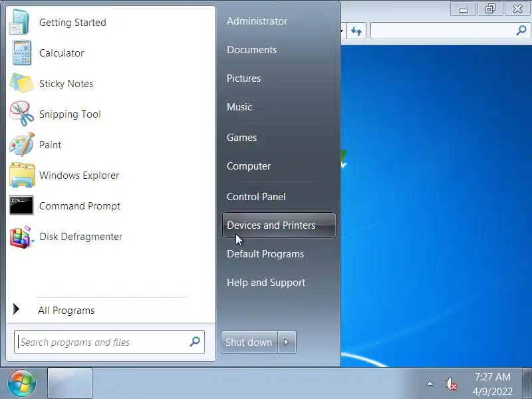Open Windows Explorer folder icon
532x399 pixels.
click(x=22, y=175)
